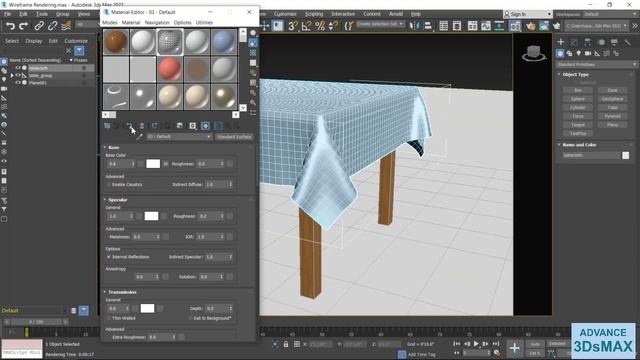Open the Motion tab in command panel
This screenshot has height=360, width=640.
coord(601,42)
